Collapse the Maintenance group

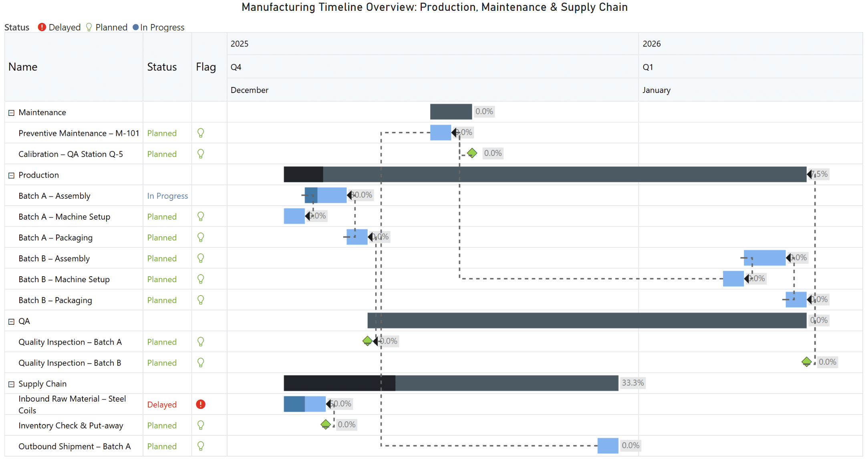12,113
